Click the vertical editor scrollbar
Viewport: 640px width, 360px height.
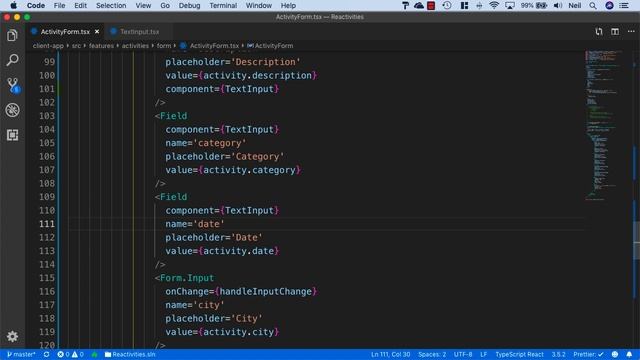pos(637,241)
